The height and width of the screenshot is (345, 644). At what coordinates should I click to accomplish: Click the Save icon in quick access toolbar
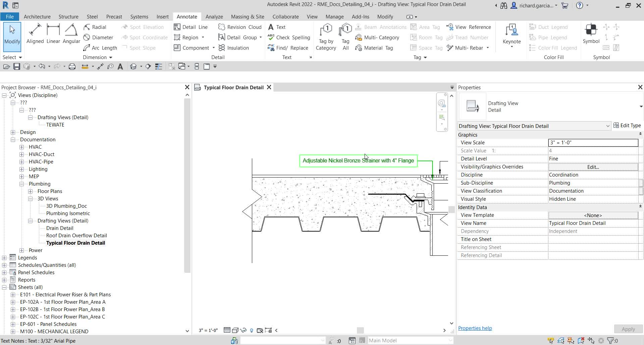16,66
